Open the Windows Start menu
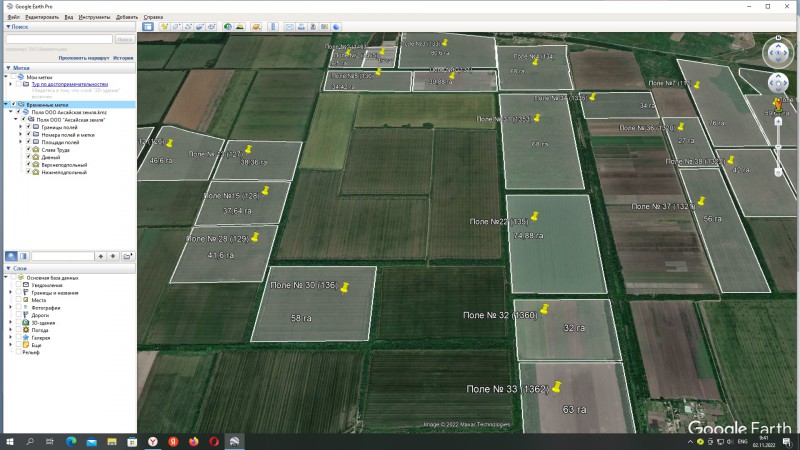The height and width of the screenshot is (450, 800). (x=9, y=441)
